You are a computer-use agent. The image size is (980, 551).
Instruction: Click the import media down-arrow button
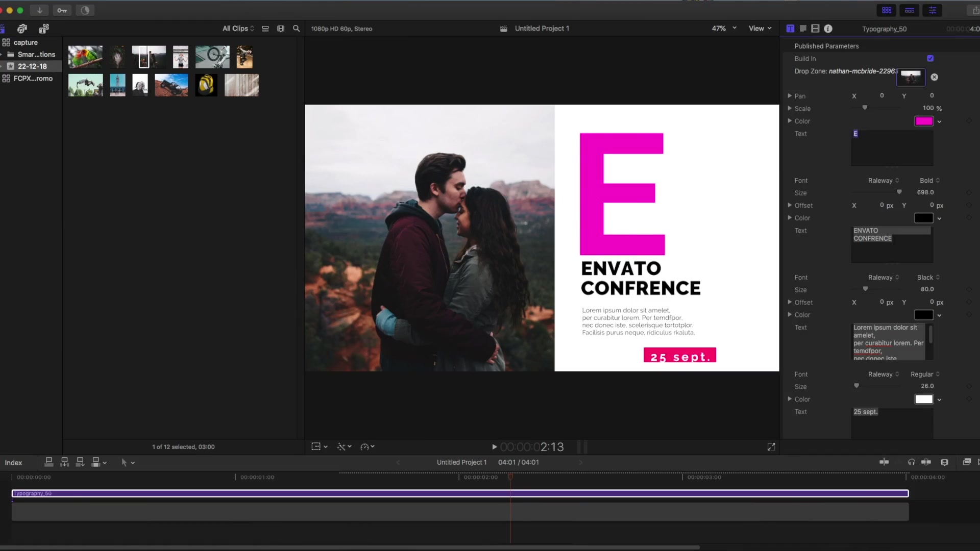[x=39, y=10]
